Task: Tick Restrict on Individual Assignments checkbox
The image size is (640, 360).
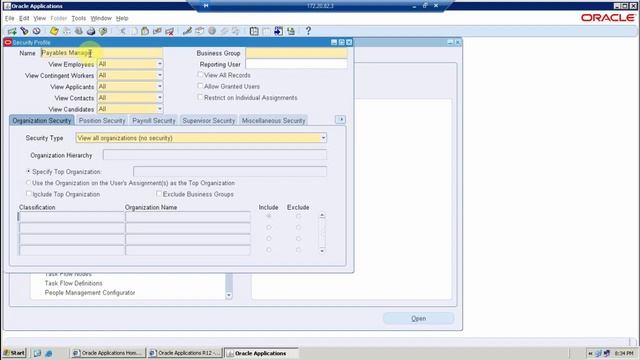Action: (200, 98)
